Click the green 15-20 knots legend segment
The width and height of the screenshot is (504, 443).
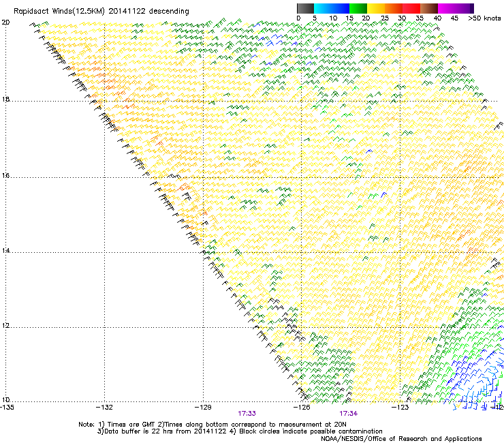click(x=358, y=8)
